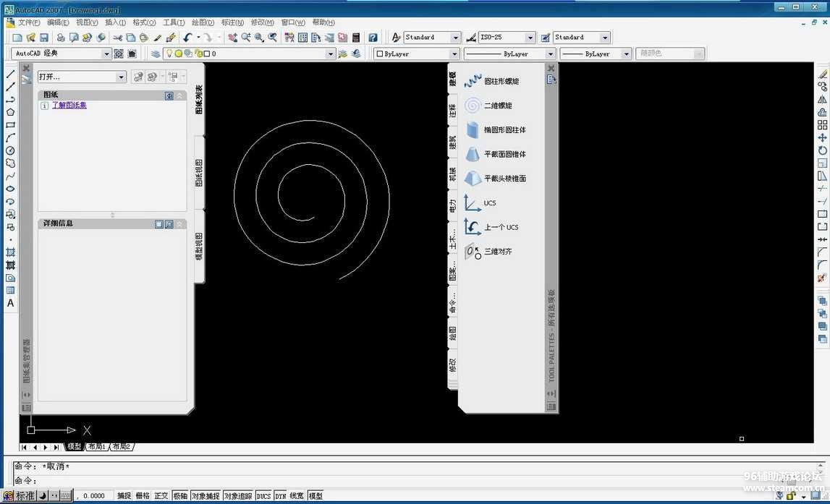Open the 打开... dropdown in sheet set manager
The width and height of the screenshot is (830, 504).
(121, 77)
